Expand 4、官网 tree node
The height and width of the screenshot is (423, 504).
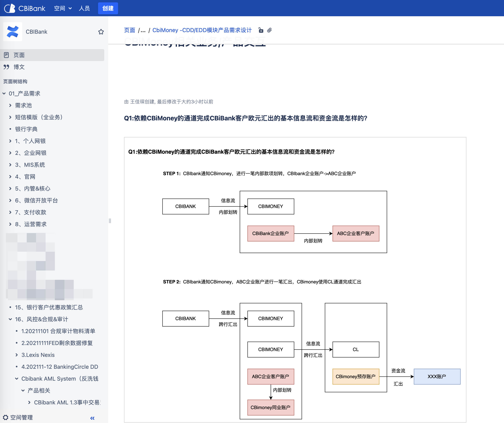[10, 177]
